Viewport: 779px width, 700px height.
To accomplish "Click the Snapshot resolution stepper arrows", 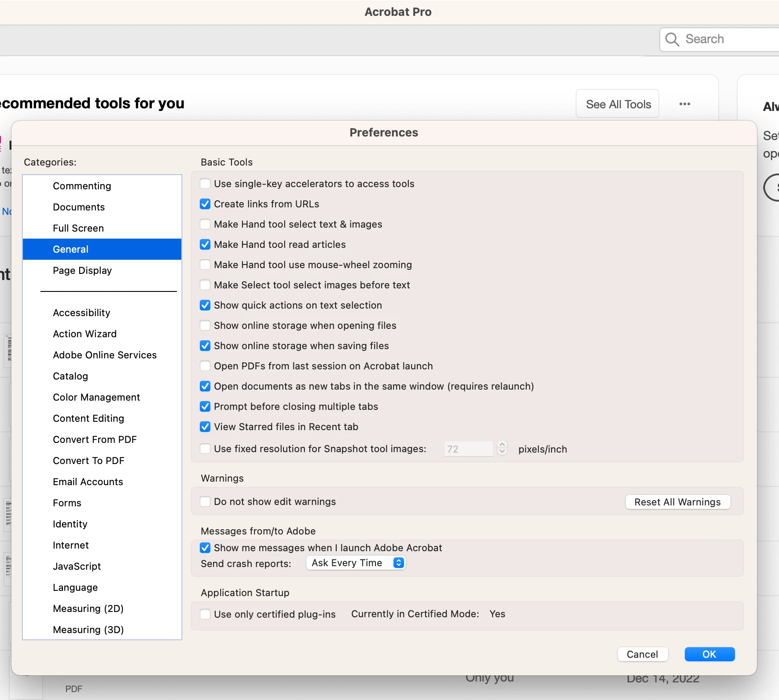I will tap(502, 448).
